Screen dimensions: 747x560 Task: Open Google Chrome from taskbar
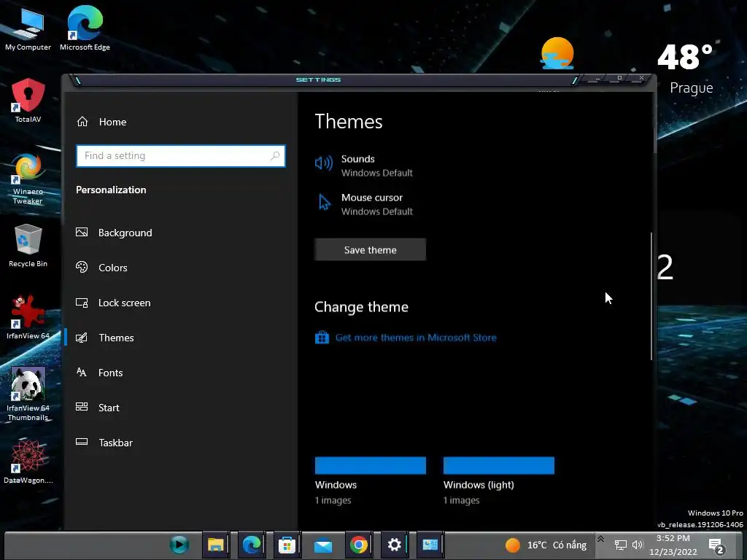(x=358, y=544)
